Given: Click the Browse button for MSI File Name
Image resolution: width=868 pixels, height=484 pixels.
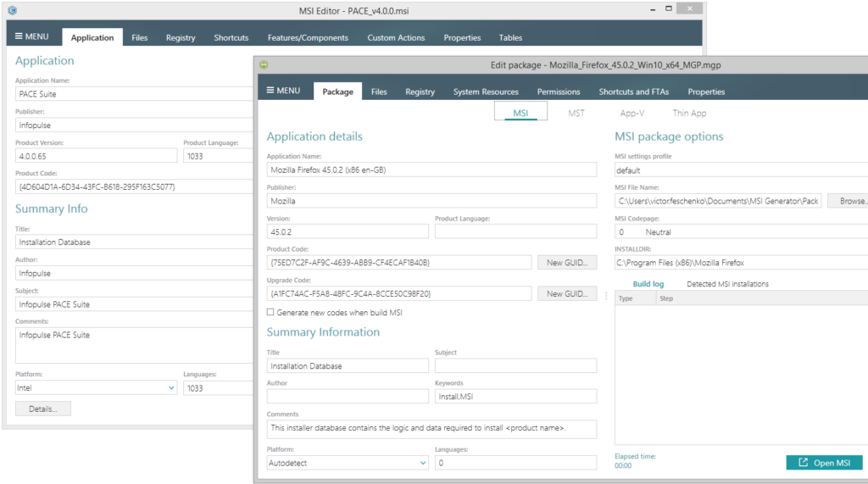Looking at the screenshot, I should tap(848, 201).
